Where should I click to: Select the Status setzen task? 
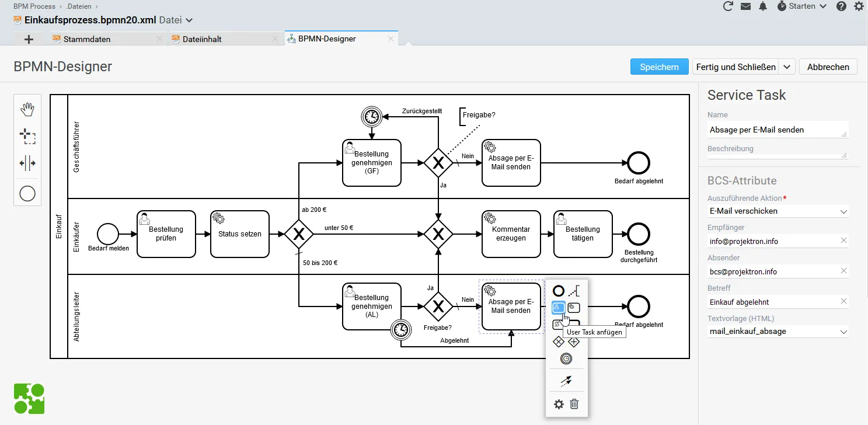240,234
